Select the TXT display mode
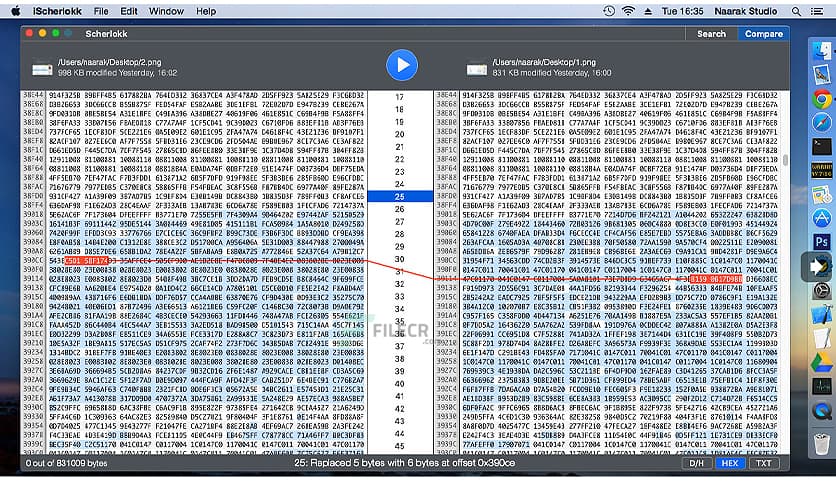The image size is (836, 484). click(x=763, y=463)
